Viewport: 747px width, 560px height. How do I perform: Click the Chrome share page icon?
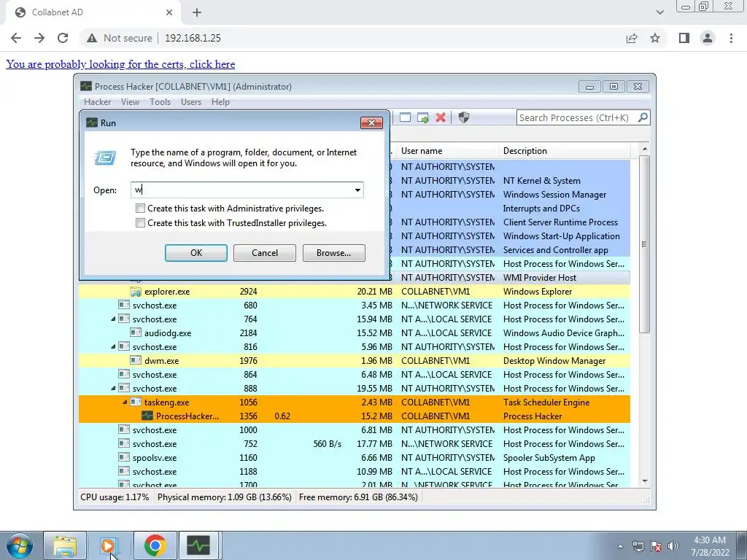coord(632,38)
